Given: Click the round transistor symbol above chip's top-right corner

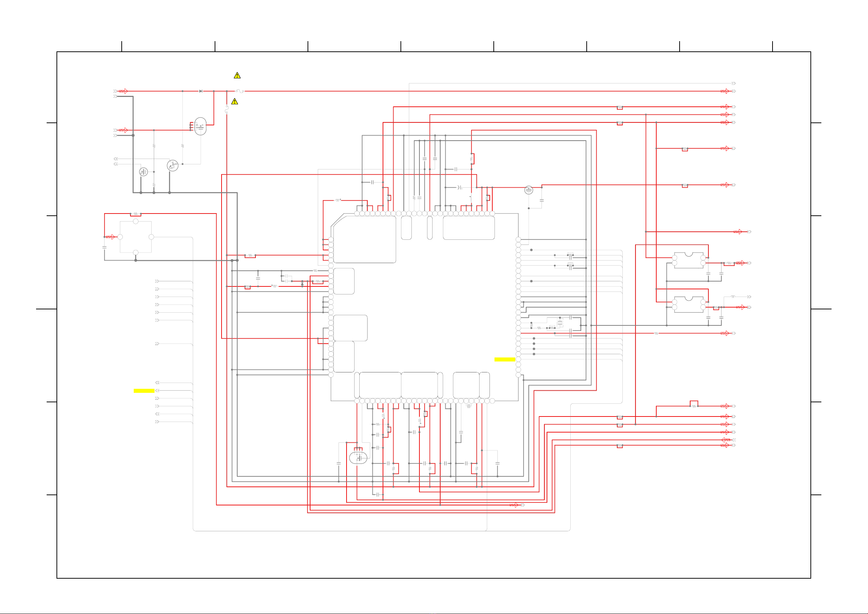Looking at the screenshot, I should [x=528, y=190].
